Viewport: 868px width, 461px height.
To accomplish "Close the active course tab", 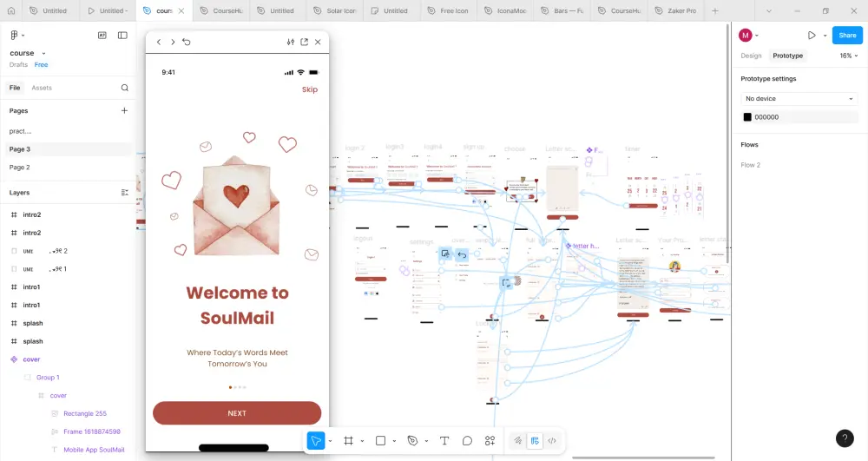I will 181,10.
